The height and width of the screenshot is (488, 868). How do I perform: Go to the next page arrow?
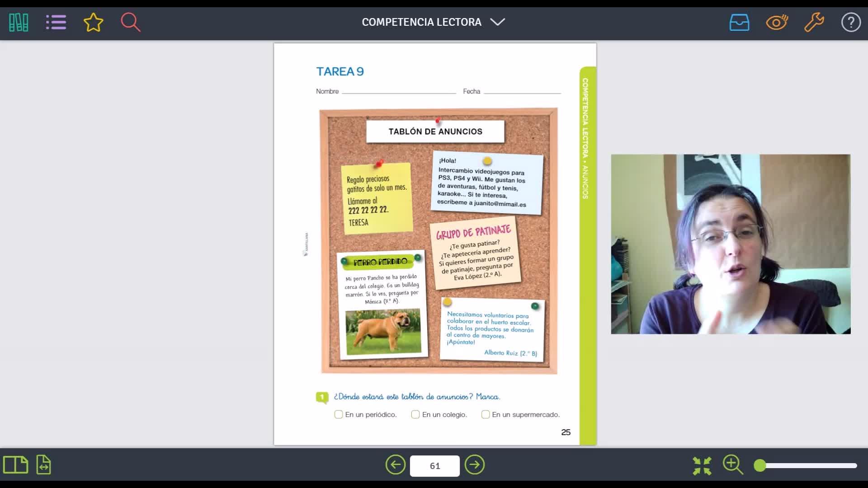tap(475, 465)
